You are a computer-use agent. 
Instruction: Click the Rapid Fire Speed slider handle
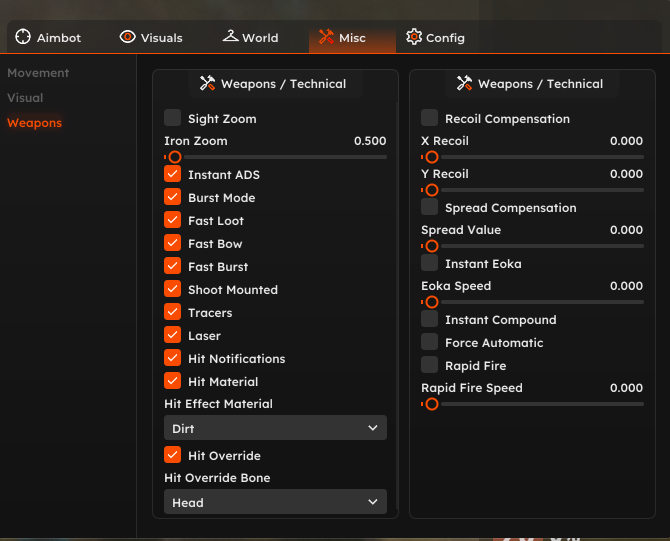tap(432, 404)
